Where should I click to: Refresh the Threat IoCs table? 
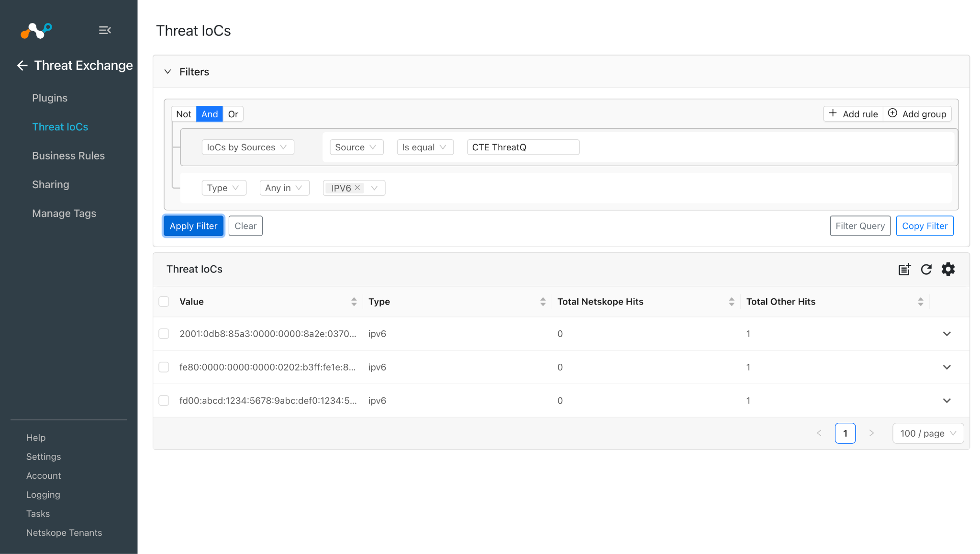(926, 269)
